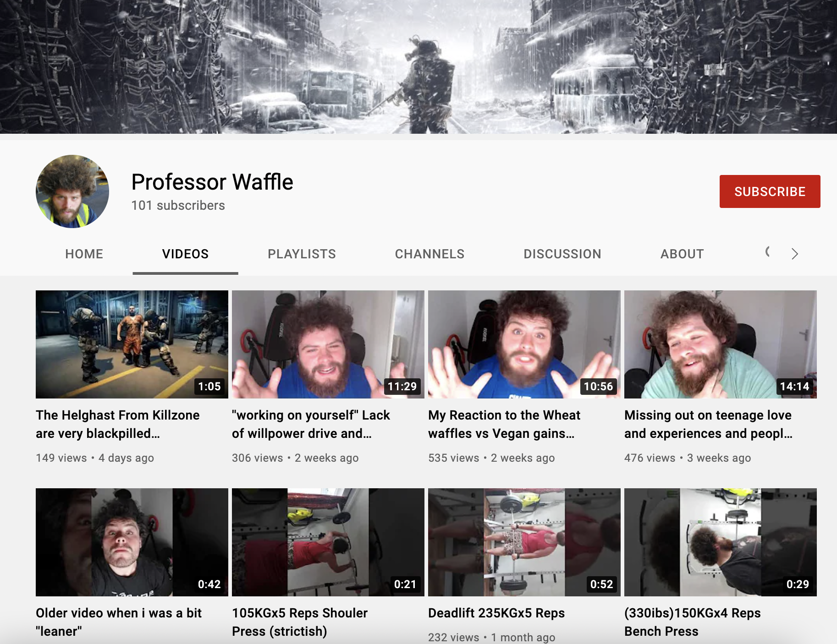Open title "Older video when i was a bit leaner"

pyautogui.click(x=119, y=622)
